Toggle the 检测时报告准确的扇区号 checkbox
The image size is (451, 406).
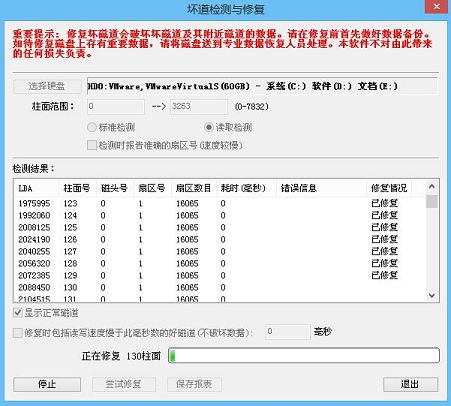coord(92,145)
